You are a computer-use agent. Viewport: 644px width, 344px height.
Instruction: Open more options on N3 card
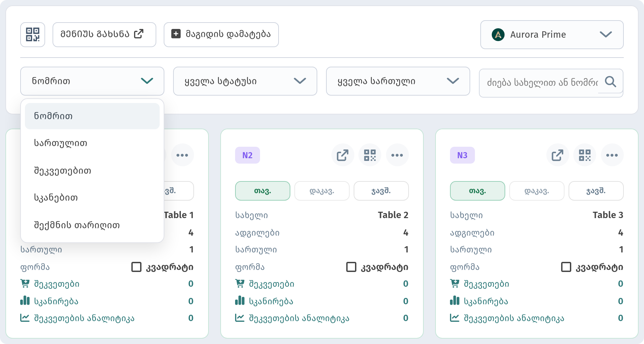(612, 155)
